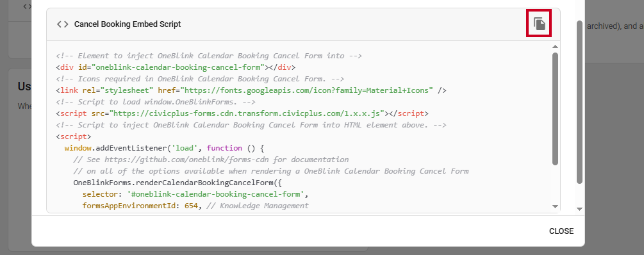Image resolution: width=644 pixels, height=255 pixels.
Task: Click the OneBlinkForms.renderCalendarBookingCancelForm line
Action: pos(178,183)
